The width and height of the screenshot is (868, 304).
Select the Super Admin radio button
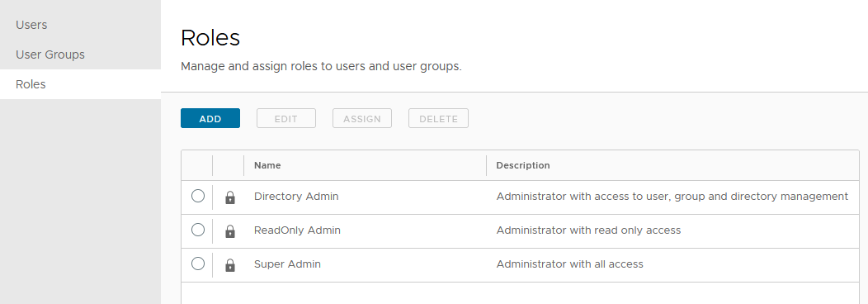198,264
